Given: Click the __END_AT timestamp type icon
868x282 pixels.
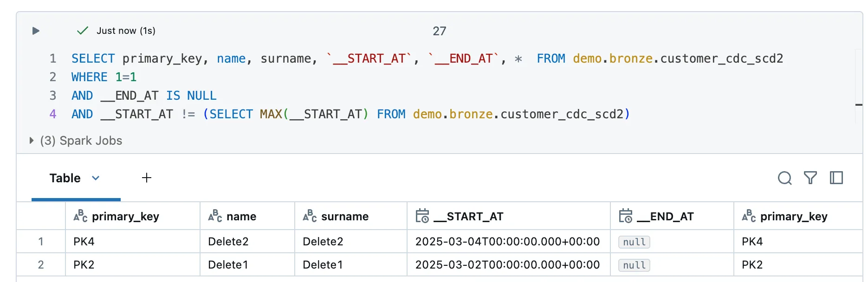Looking at the screenshot, I should 625,216.
